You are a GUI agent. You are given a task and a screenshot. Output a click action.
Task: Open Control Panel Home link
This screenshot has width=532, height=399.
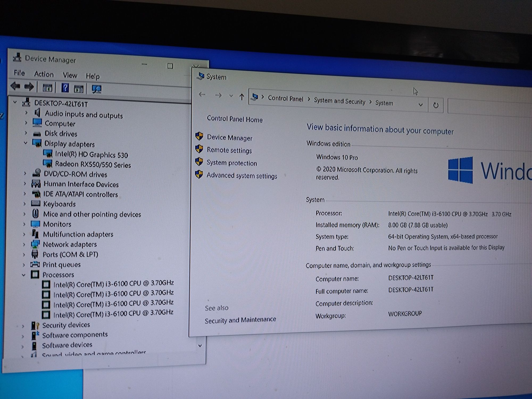click(235, 119)
